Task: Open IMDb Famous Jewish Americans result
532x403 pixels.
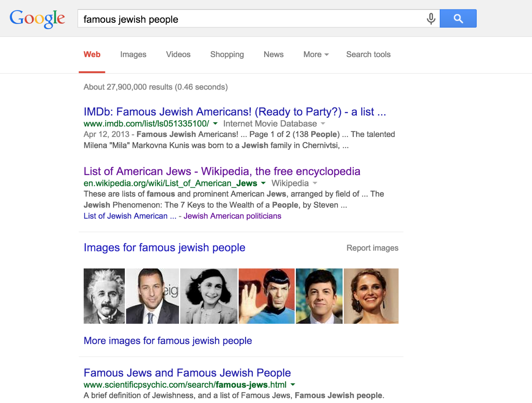Action: pyautogui.click(x=235, y=112)
